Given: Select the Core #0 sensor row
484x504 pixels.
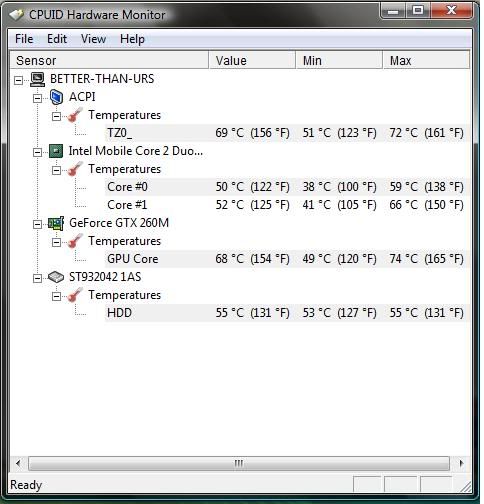Looking at the screenshot, I should pos(287,187).
